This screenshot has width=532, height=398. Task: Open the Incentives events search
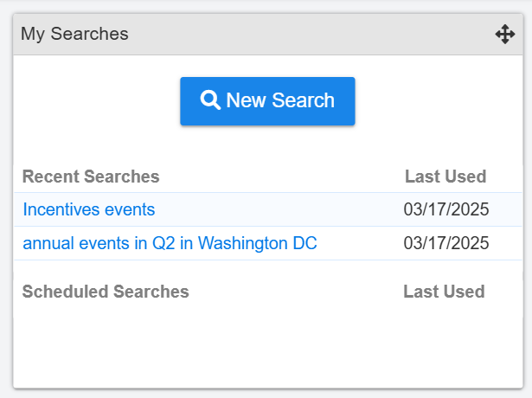pyautogui.click(x=89, y=209)
